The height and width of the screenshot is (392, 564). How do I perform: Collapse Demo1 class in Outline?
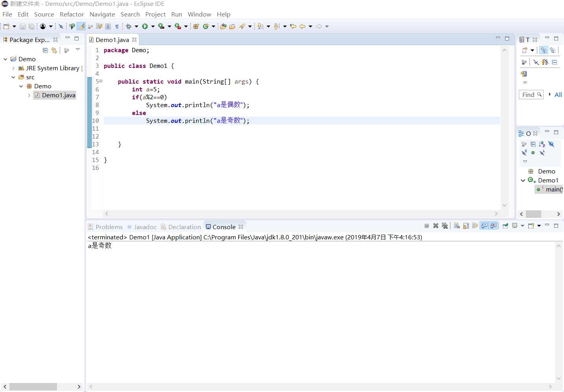523,181
